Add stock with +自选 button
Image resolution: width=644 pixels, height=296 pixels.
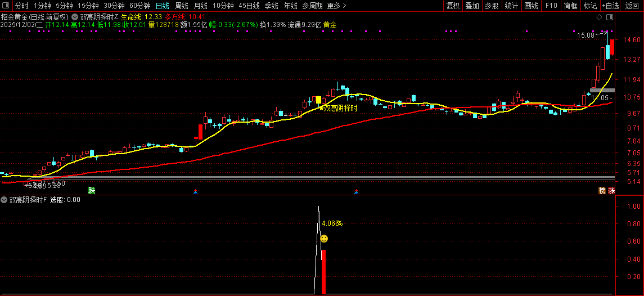point(611,6)
